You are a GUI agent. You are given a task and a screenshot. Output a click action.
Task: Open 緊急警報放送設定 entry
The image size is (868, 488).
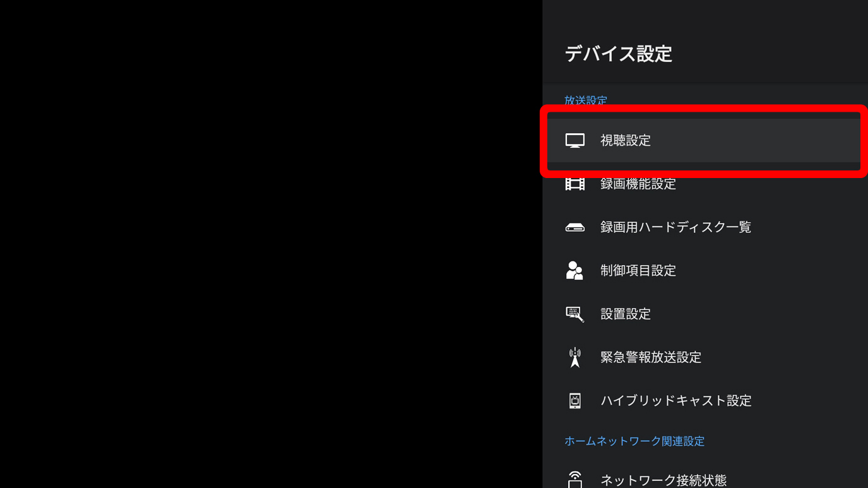click(x=705, y=357)
